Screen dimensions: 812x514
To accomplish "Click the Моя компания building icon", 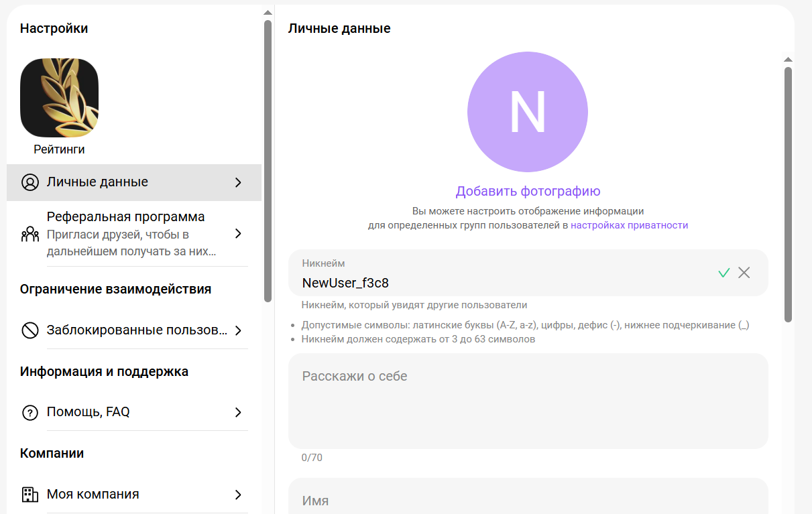I will [30, 495].
